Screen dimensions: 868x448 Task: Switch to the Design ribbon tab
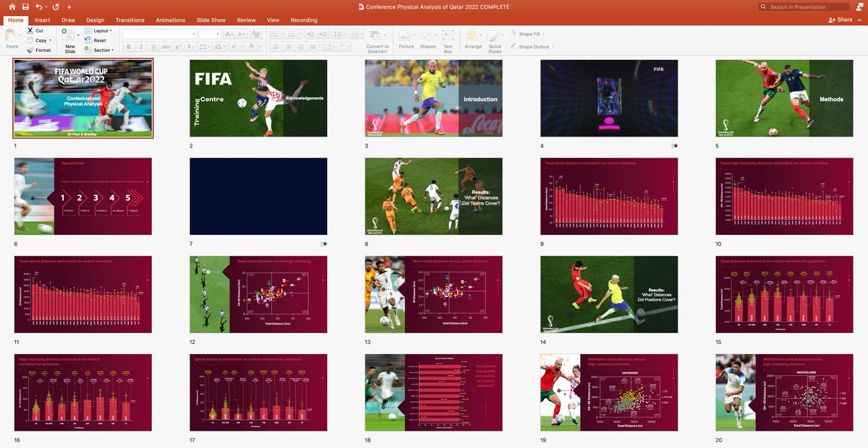point(95,20)
